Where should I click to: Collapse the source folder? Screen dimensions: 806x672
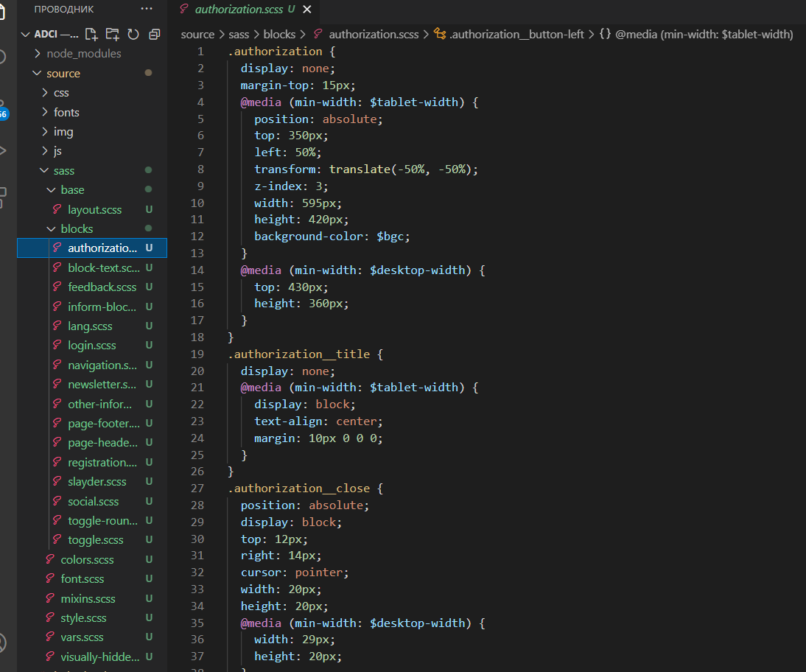click(x=63, y=73)
